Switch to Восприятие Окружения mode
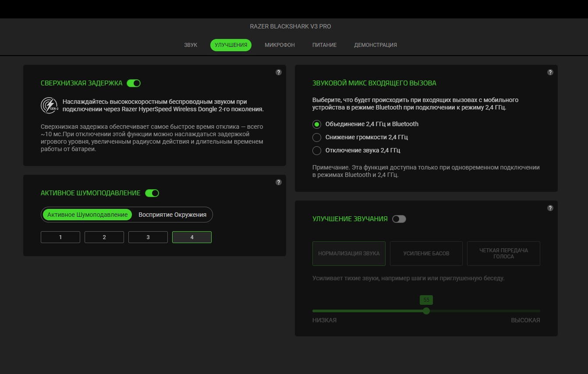This screenshot has height=374, width=588. coord(172,215)
